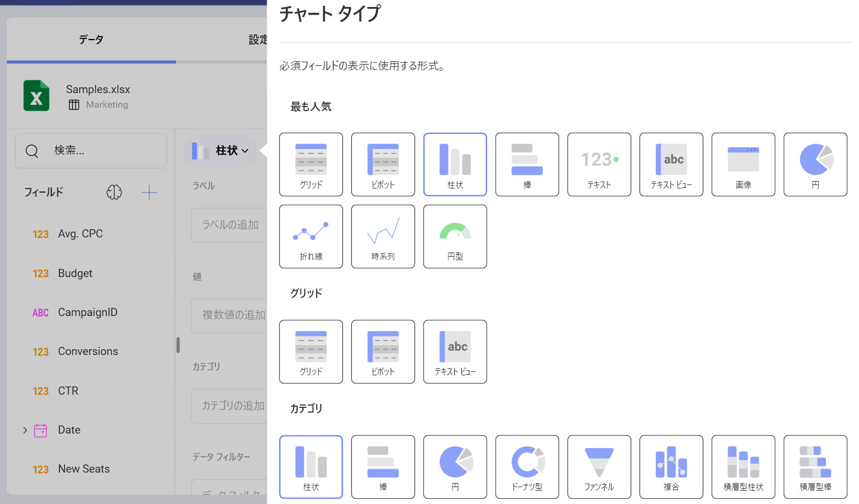This screenshot has width=859, height=504.
Task: Select the Time Series (時系列) chart
Action: tap(383, 236)
